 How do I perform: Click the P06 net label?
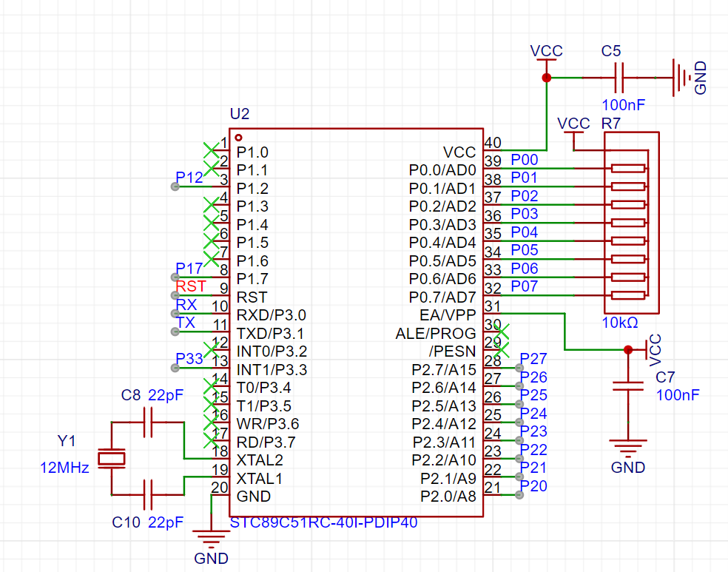point(525,269)
